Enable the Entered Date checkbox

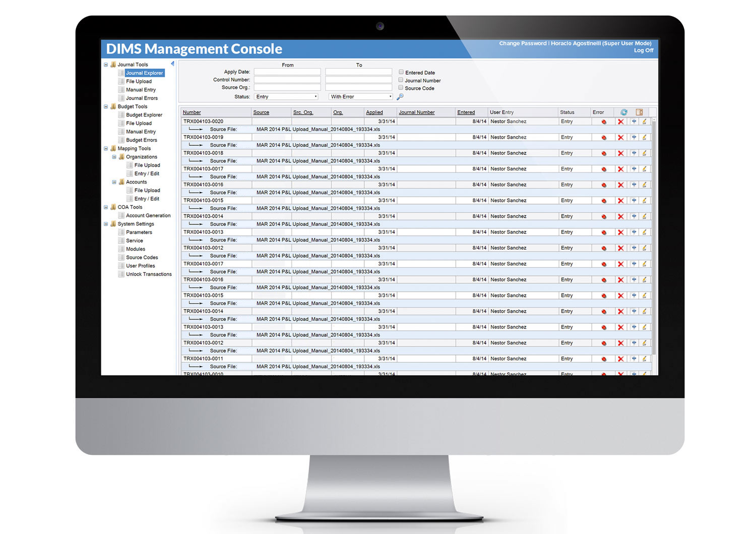pyautogui.click(x=401, y=72)
